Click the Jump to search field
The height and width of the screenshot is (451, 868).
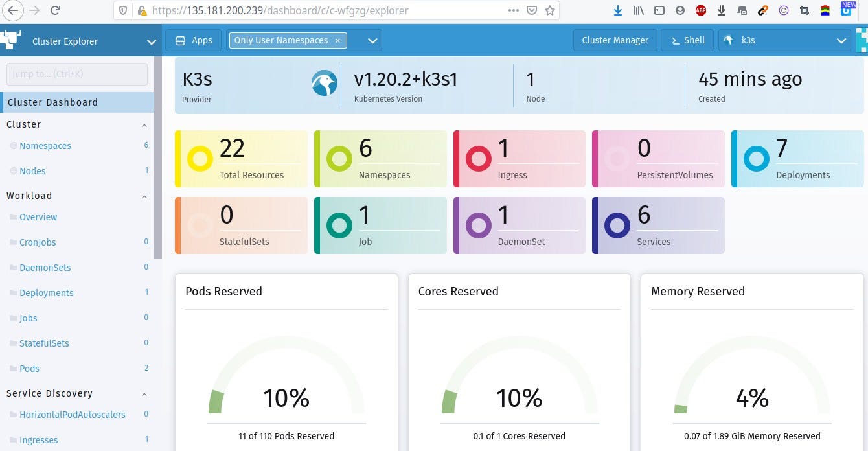[x=77, y=74]
